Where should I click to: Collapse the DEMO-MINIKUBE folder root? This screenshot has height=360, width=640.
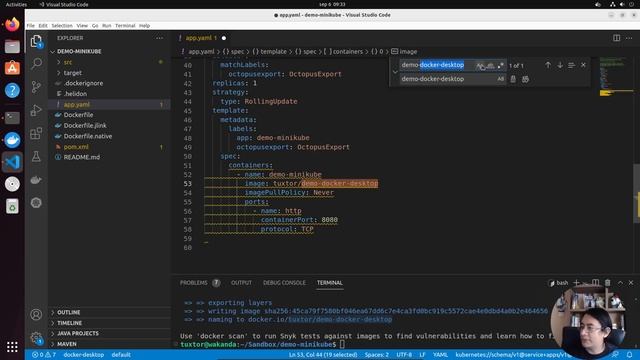coord(53,51)
